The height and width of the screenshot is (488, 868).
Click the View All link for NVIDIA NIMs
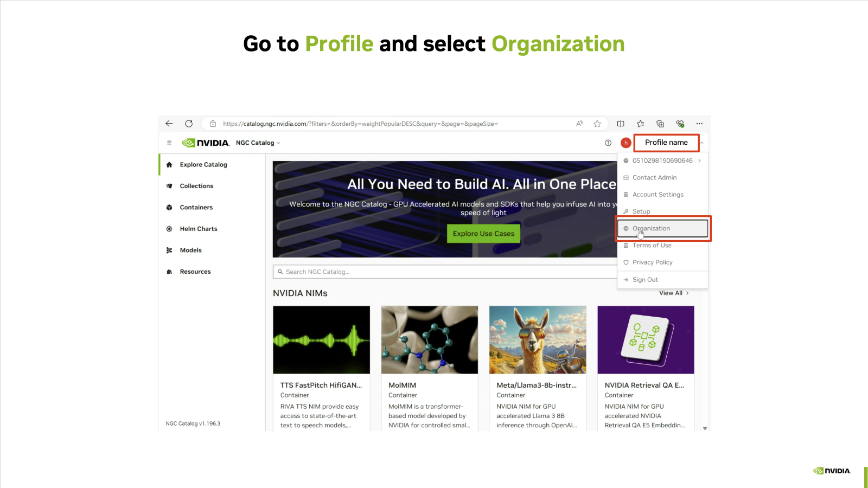[674, 293]
